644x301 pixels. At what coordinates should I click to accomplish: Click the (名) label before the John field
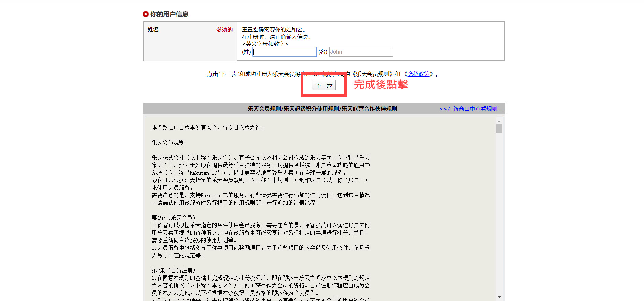tap(323, 52)
